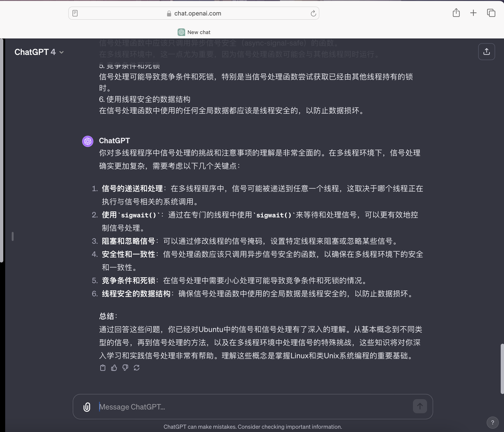Toggle Safari reader view icon

pyautogui.click(x=75, y=13)
